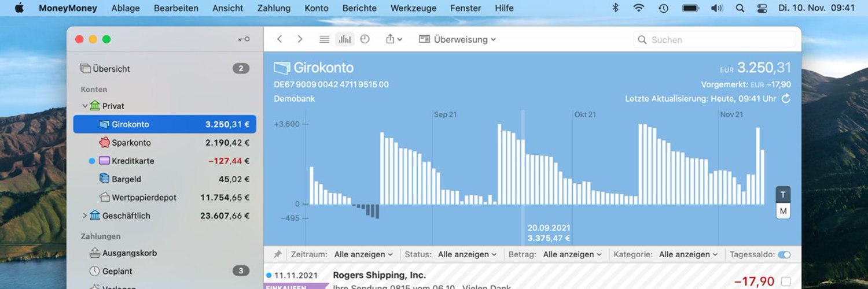Viewport: 868px width, 289px height.
Task: Click the Suchen search field
Action: point(715,40)
